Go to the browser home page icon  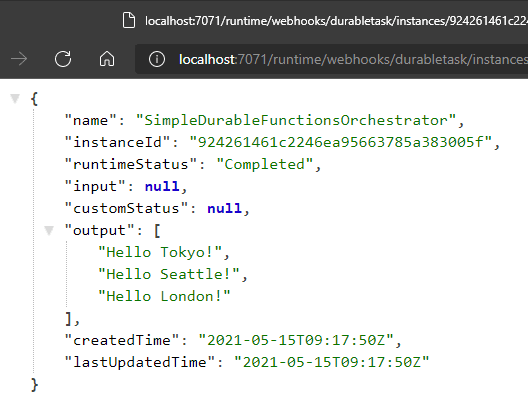click(107, 59)
